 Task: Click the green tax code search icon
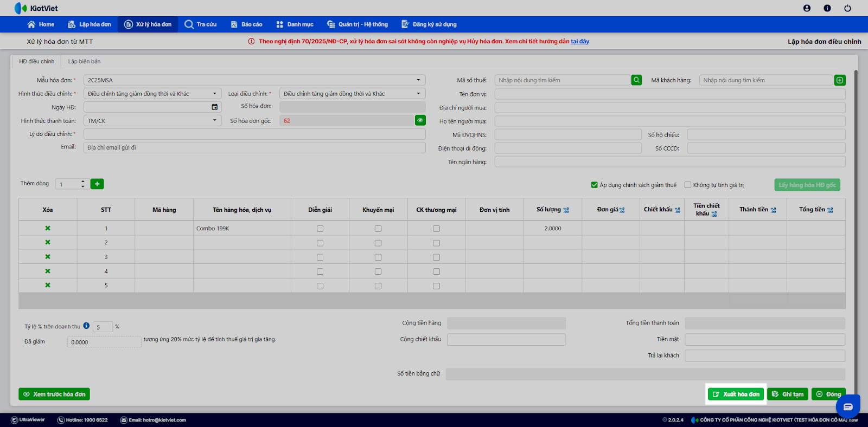[x=636, y=80]
